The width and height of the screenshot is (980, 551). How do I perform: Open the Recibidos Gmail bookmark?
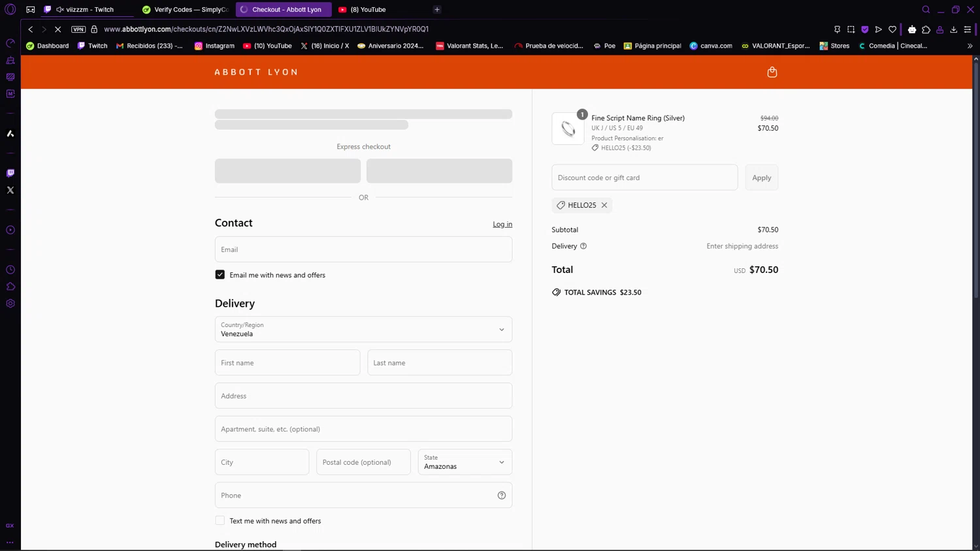click(x=150, y=46)
